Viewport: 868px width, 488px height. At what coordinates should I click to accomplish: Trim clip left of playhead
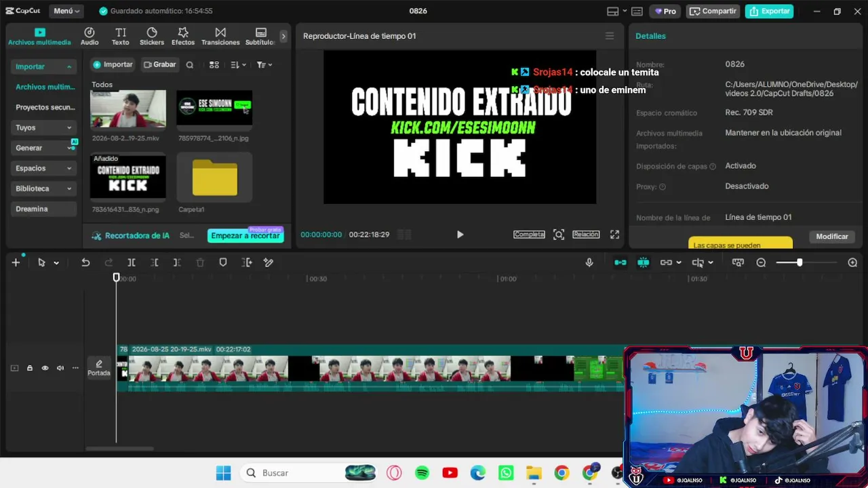pos(155,262)
